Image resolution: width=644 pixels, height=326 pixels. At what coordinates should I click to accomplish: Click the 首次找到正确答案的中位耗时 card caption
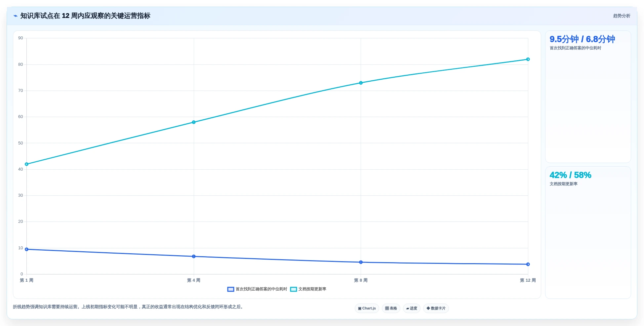[575, 48]
